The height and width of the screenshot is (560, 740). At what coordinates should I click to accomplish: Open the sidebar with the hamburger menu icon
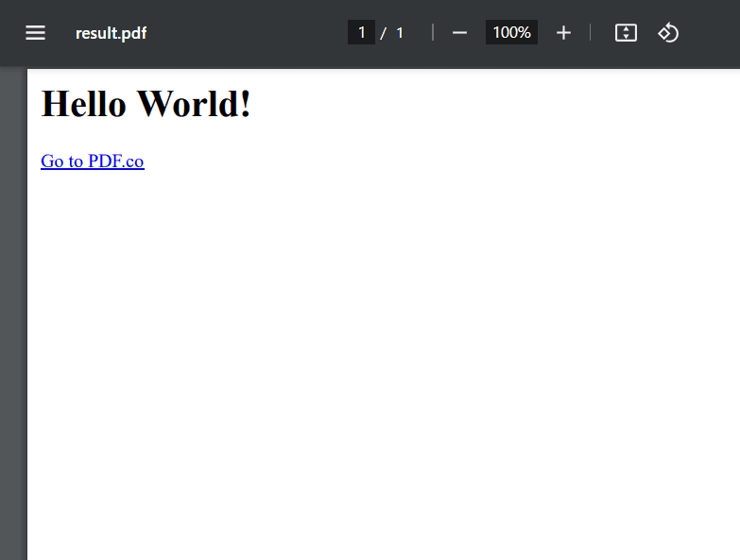[35, 33]
